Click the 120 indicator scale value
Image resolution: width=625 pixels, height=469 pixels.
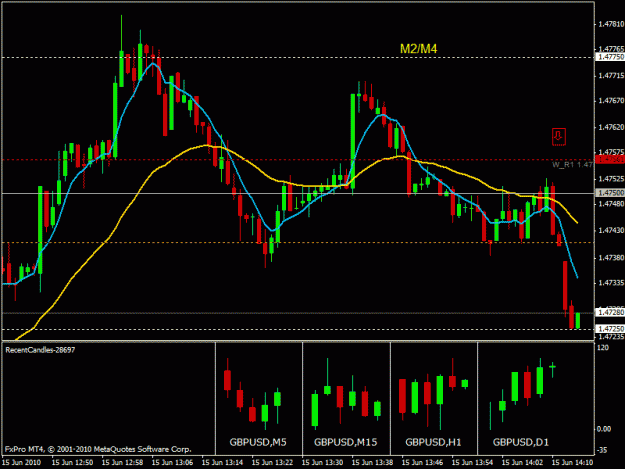(603, 348)
